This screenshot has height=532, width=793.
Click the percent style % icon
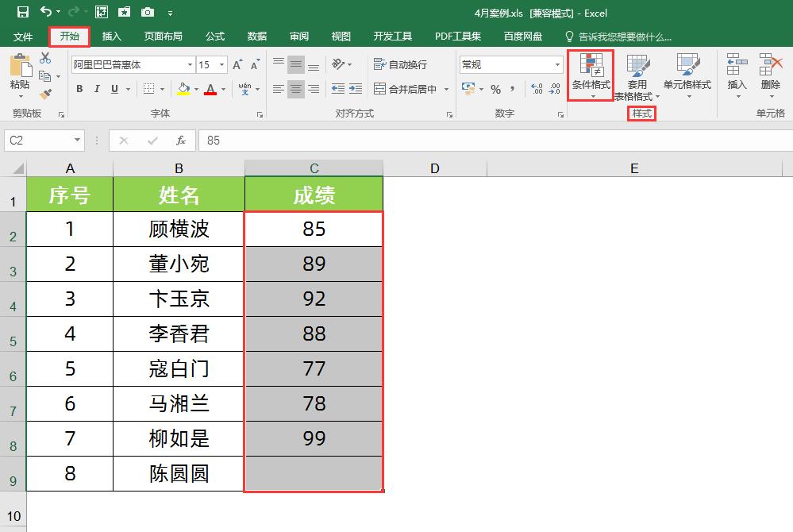pyautogui.click(x=495, y=90)
